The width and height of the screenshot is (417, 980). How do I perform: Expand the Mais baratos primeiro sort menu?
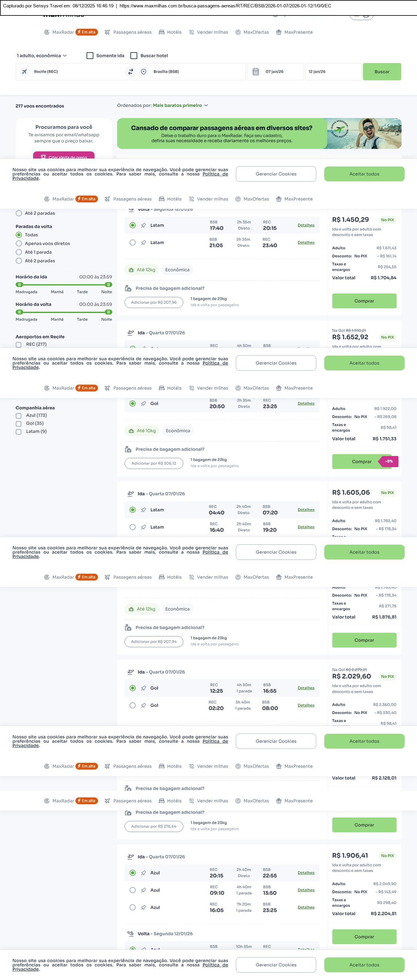tap(180, 105)
